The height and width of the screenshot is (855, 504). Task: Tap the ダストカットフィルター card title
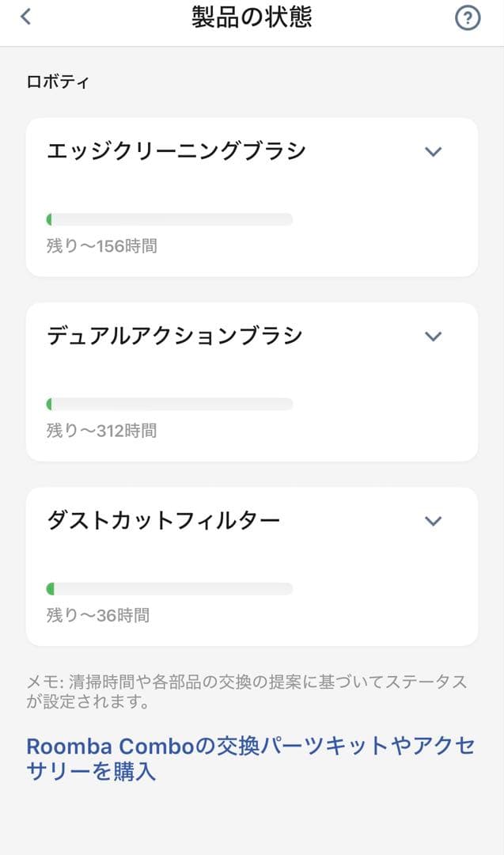click(x=163, y=521)
